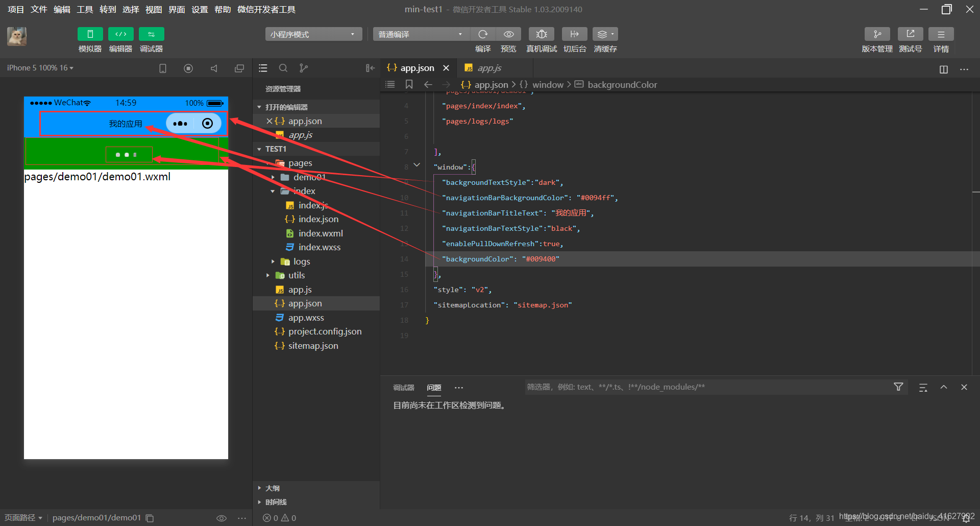Open editor more actions menu
Viewport: 980px width, 526px height.
[x=964, y=69]
